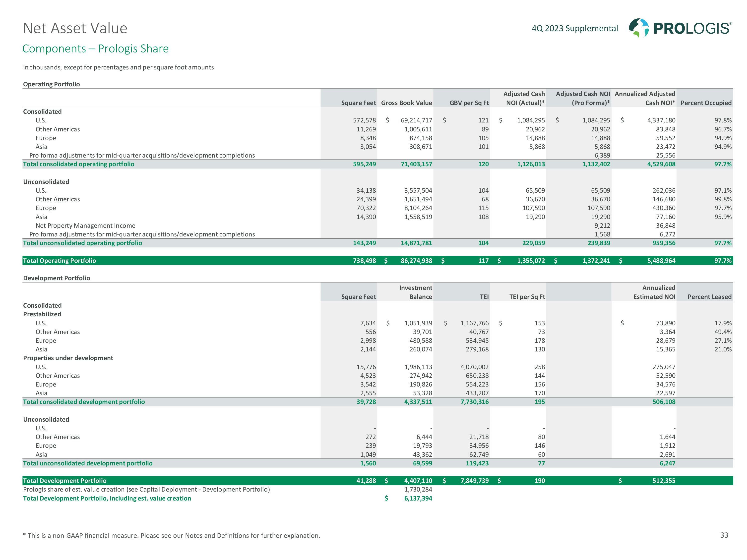The width and height of the screenshot is (747, 560).
Task: Click the 4Q 2023 Supplemental label
Action: click(x=575, y=28)
